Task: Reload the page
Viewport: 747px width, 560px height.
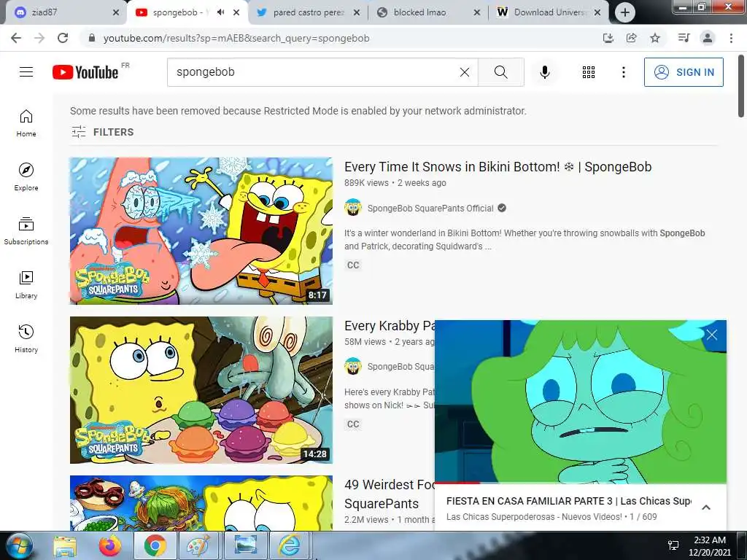Action: click(63, 38)
